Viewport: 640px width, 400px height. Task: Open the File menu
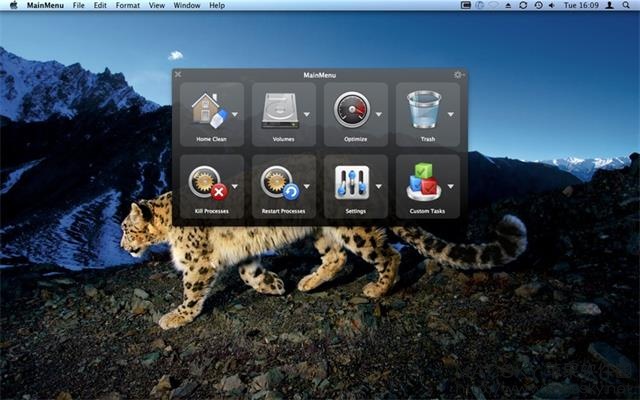(x=78, y=5)
